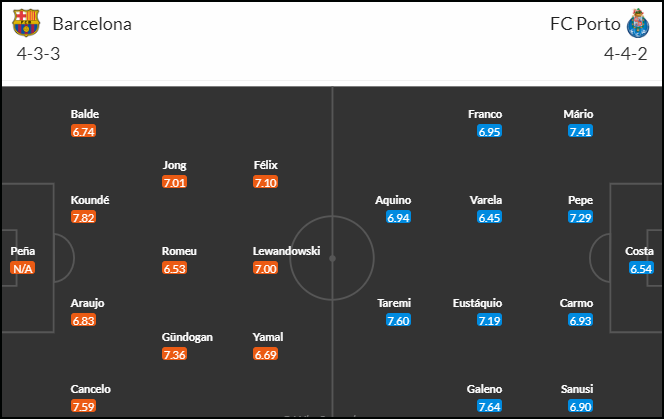Select Taremi's 7.60 rating badge
The width and height of the screenshot is (664, 419).
(398, 320)
